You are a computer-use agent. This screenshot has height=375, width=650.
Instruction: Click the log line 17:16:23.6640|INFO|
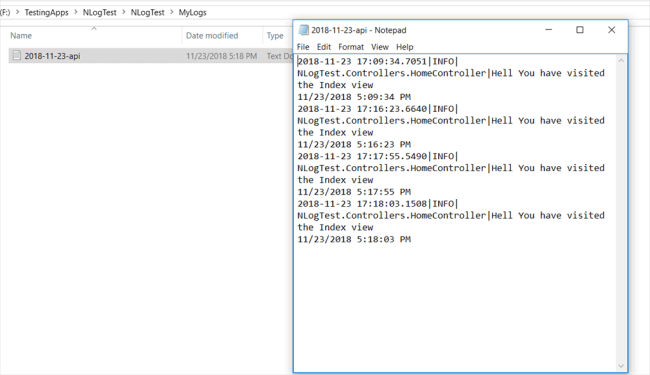pyautogui.click(x=378, y=109)
